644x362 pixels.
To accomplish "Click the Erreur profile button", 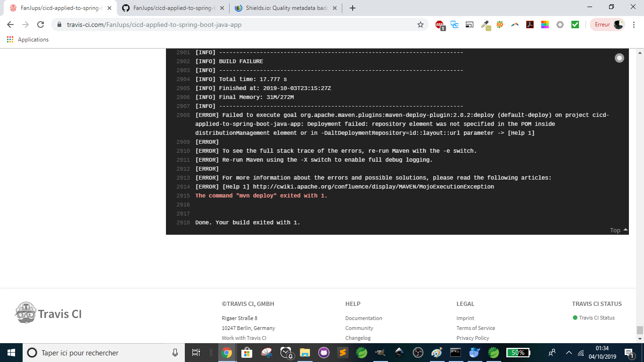I will 607,25.
